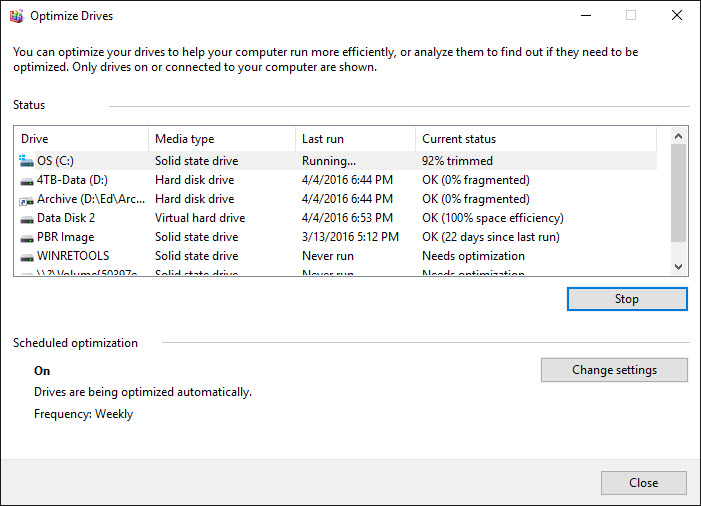Viewport: 701px width, 506px height.
Task: Click the Archive drive icon
Action: [26, 199]
